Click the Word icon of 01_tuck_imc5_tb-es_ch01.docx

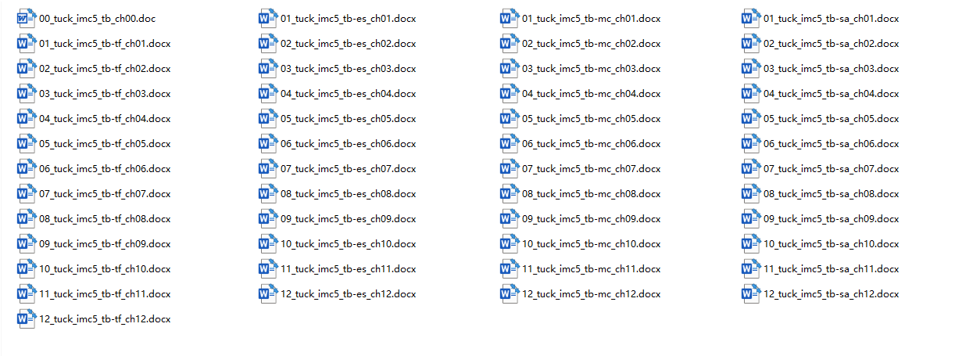click(x=268, y=18)
